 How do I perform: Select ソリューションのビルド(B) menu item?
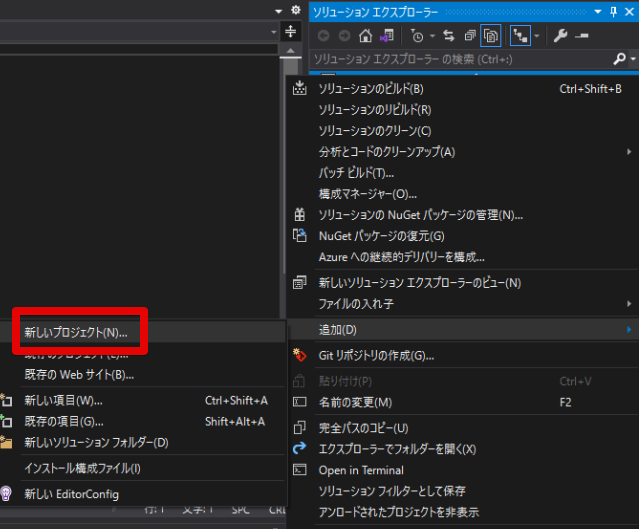(462, 89)
